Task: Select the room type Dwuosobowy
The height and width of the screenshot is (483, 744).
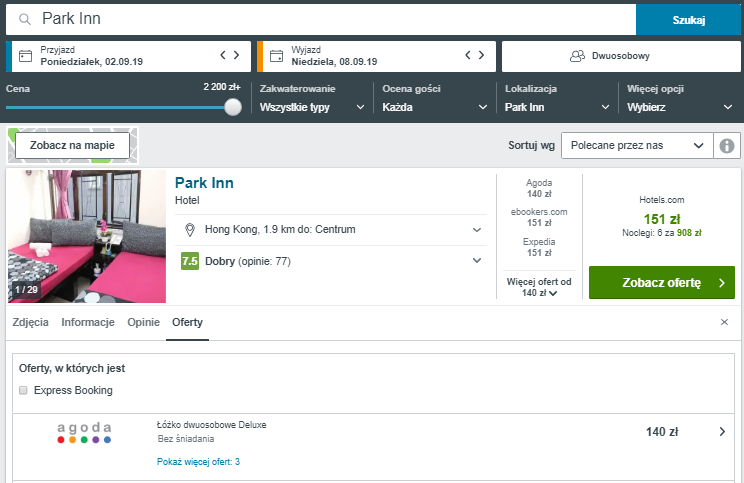Action: [621, 56]
